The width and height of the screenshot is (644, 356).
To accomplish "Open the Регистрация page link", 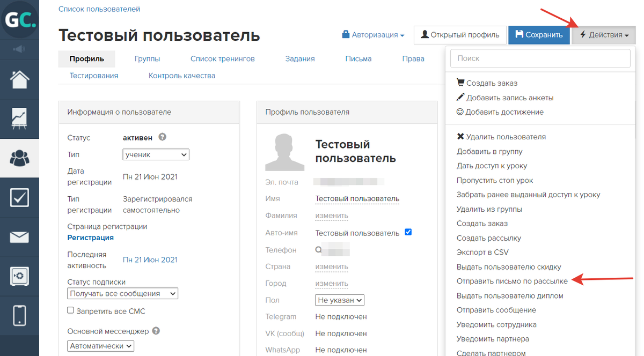I will click(x=91, y=238).
